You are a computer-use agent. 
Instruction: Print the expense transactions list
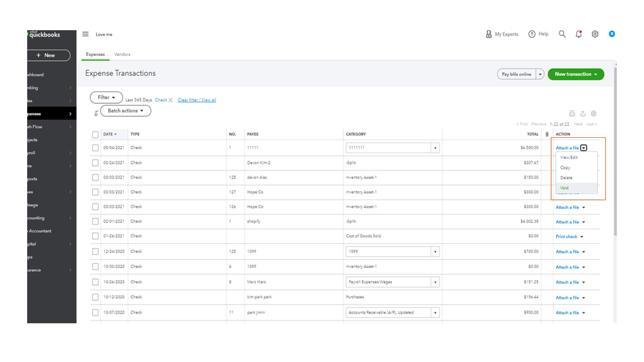572,113
